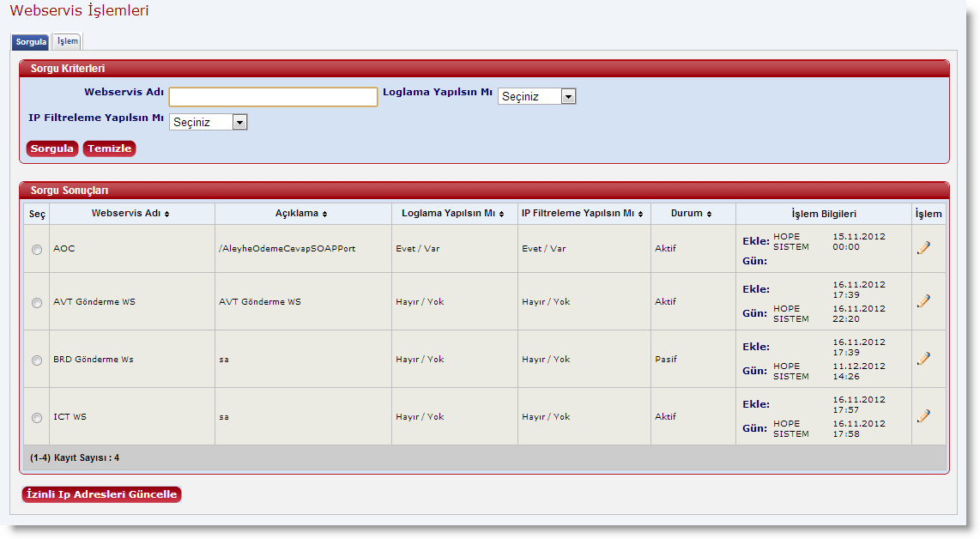Switch to the Sorgula tab
This screenshot has width=980, height=539.
click(x=31, y=42)
